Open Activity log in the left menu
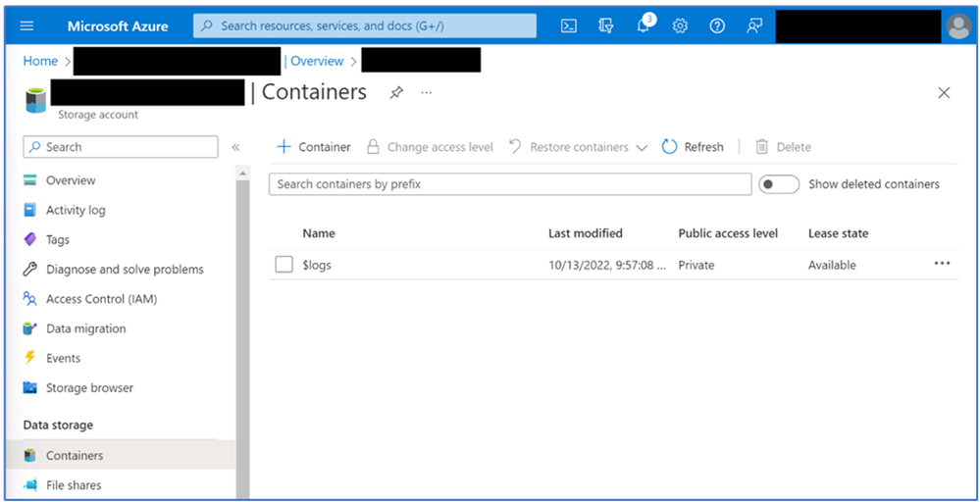 coord(76,210)
